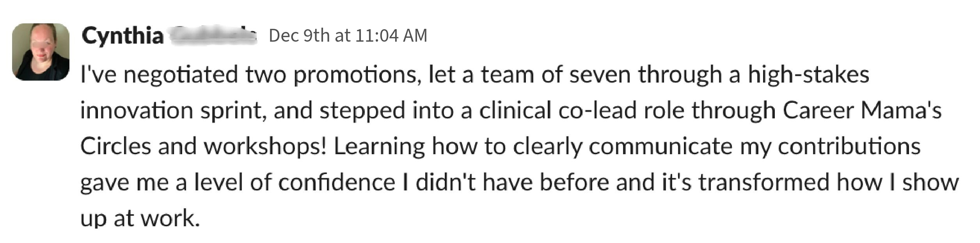Image resolution: width=980 pixels, height=243 pixels.
Task: Click the "Career Mama's" text
Action: point(862,111)
